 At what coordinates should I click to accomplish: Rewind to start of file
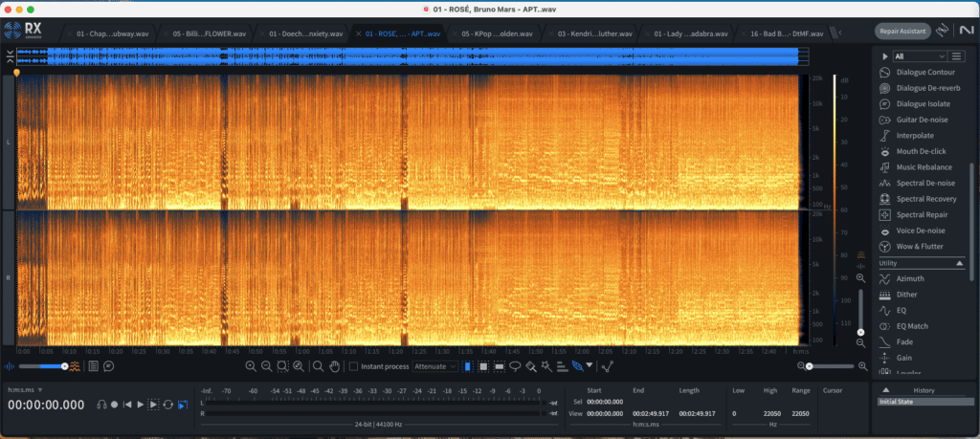127,405
